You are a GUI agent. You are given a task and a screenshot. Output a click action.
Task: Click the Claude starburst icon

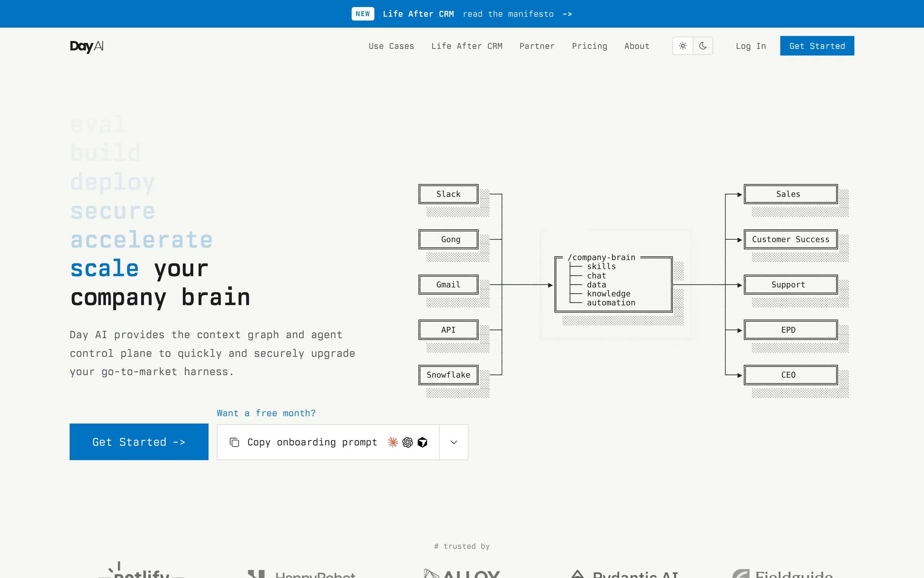(x=393, y=442)
